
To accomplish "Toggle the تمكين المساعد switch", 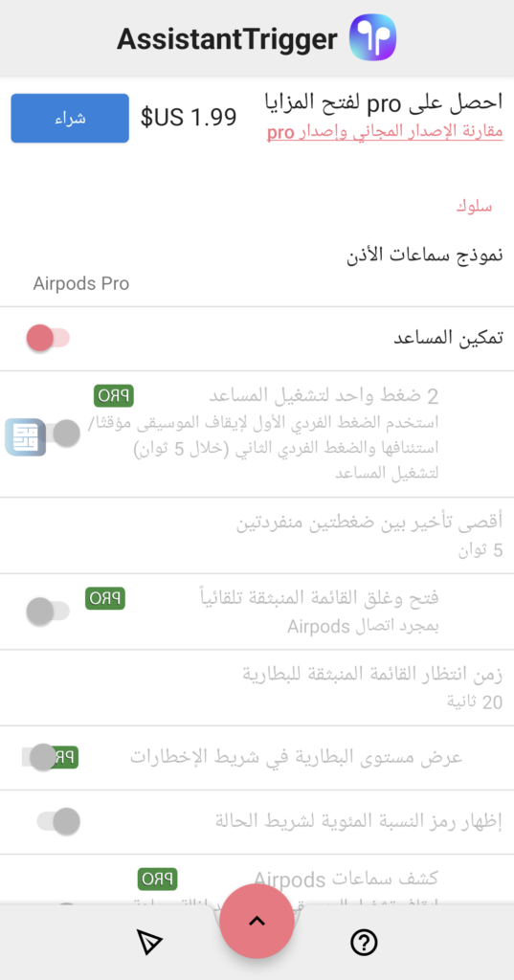I will [48, 338].
